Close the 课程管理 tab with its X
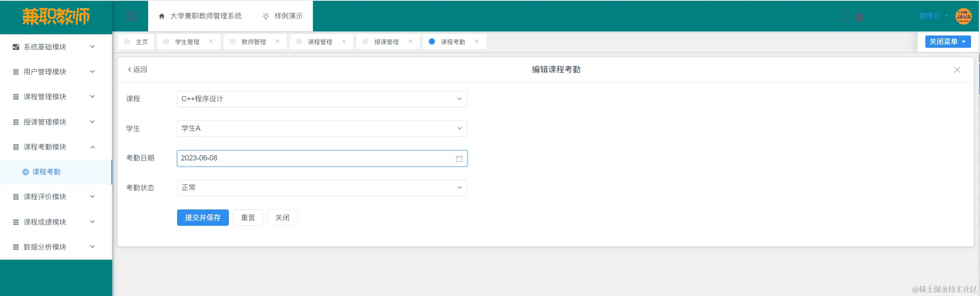Viewport: 980px width, 296px height. click(344, 41)
